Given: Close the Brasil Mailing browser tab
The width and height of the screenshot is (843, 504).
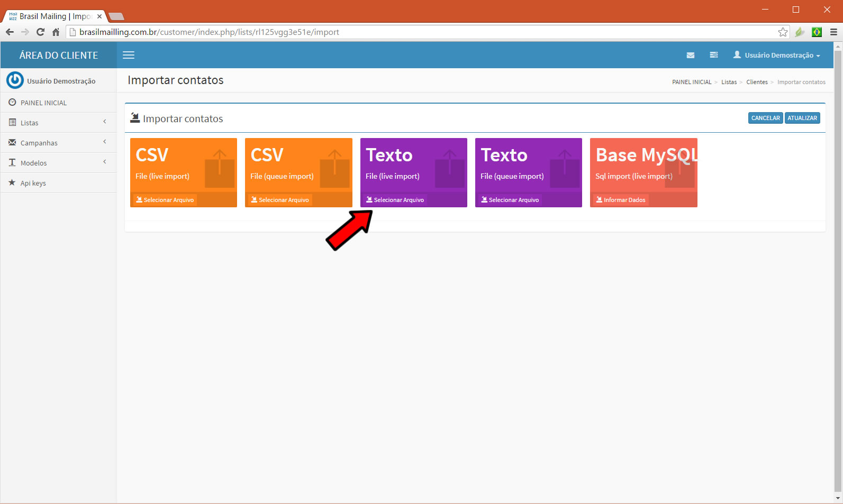Looking at the screenshot, I should pos(99,16).
